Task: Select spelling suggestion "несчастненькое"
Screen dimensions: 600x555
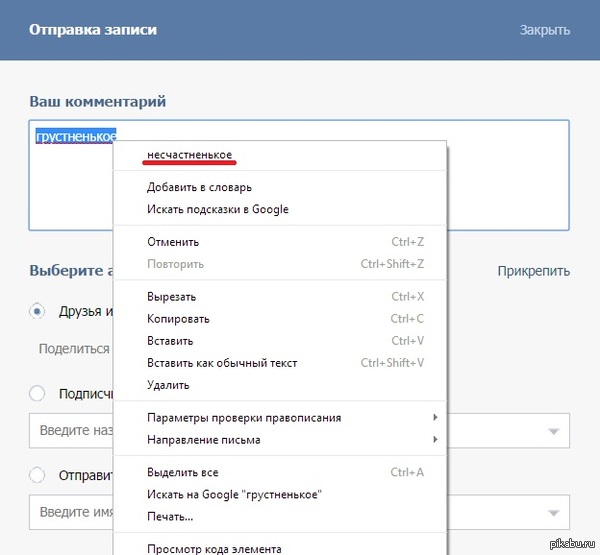Action: point(190,155)
